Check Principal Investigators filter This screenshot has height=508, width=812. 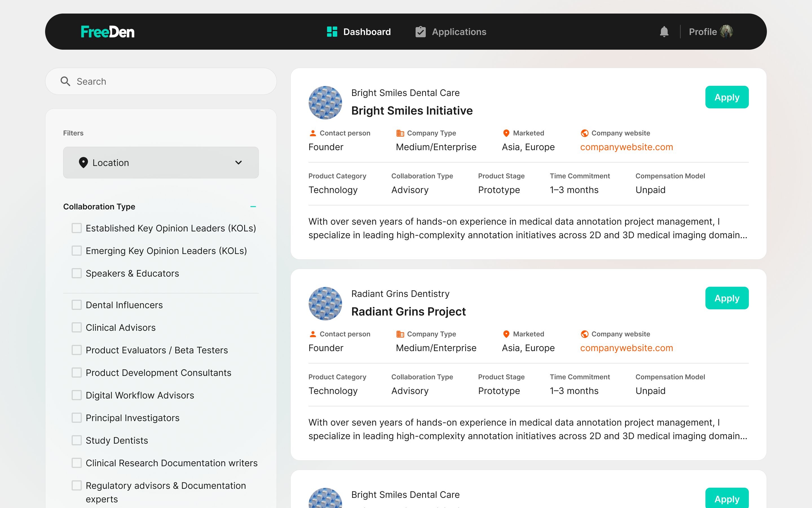pos(76,418)
